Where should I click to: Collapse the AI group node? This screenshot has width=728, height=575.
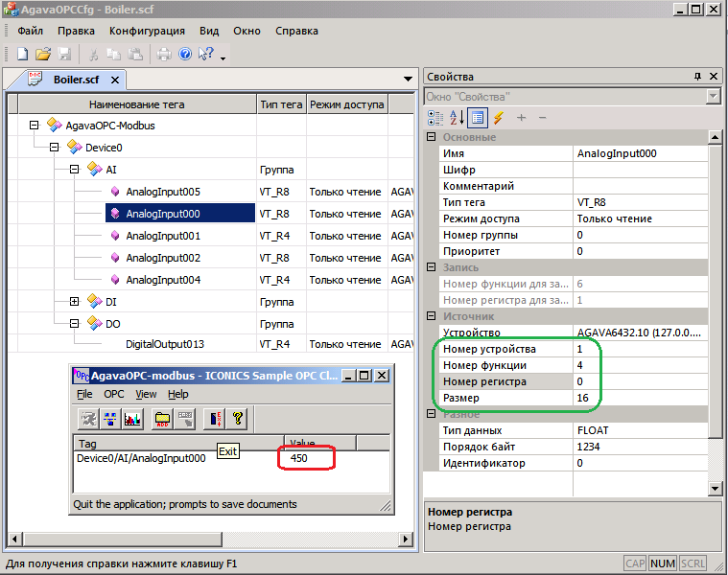74,170
